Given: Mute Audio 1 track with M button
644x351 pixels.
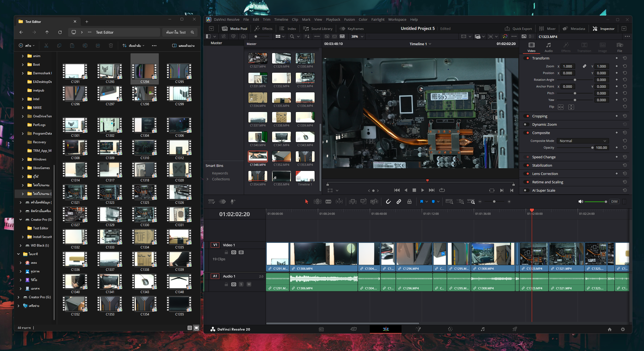Looking at the screenshot, I should (249, 284).
